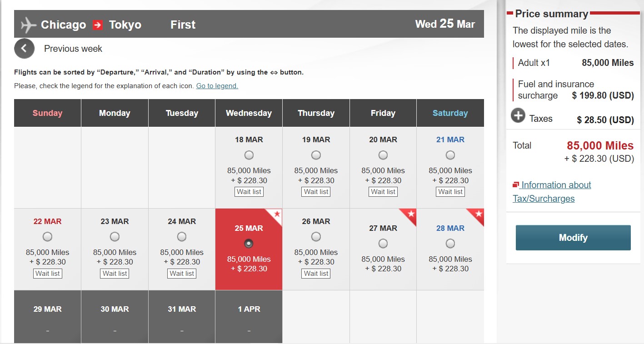Image resolution: width=644 pixels, height=344 pixels.
Task: Click the Sunday column header
Action: click(x=47, y=113)
